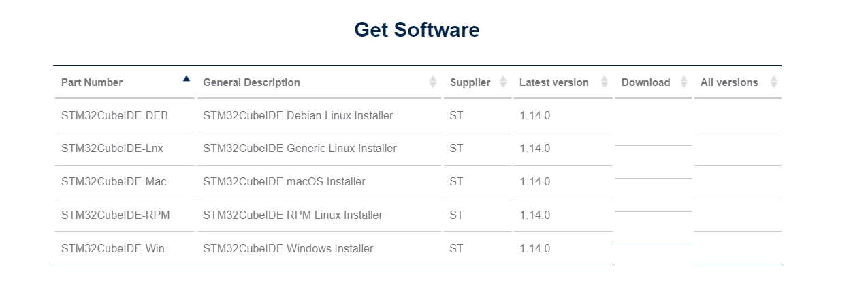Click the Supplier header label
Image resolution: width=868 pixels, height=300 pixels.
point(470,82)
